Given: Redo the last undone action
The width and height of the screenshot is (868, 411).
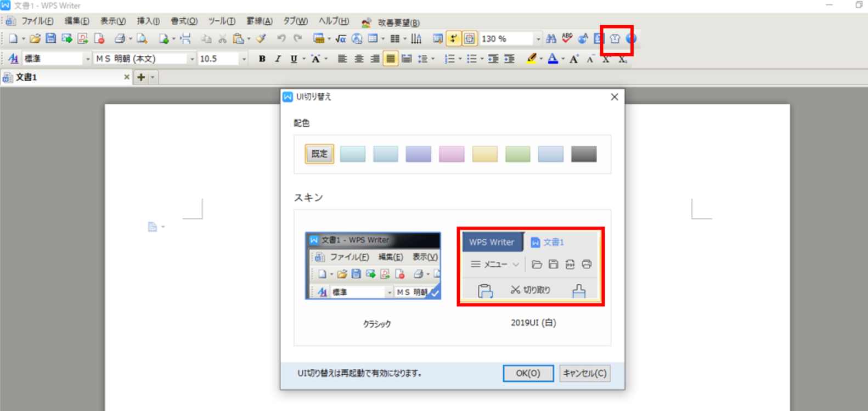Looking at the screenshot, I should [298, 38].
